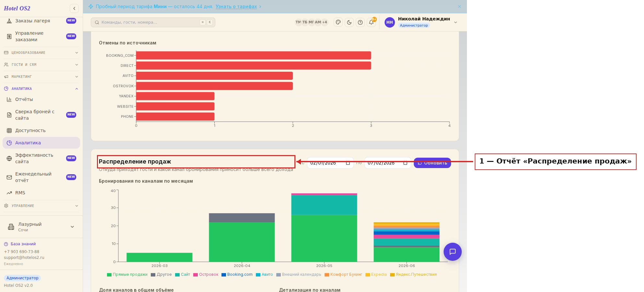The width and height of the screenshot is (644, 292).
Task: Click the Узнать о тарифах link
Action: click(x=236, y=6)
